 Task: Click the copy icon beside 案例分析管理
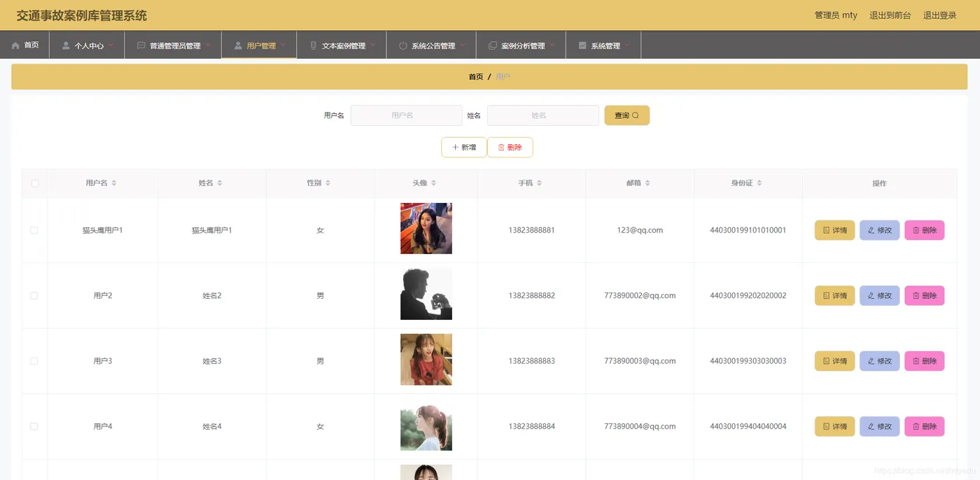[x=493, y=45]
